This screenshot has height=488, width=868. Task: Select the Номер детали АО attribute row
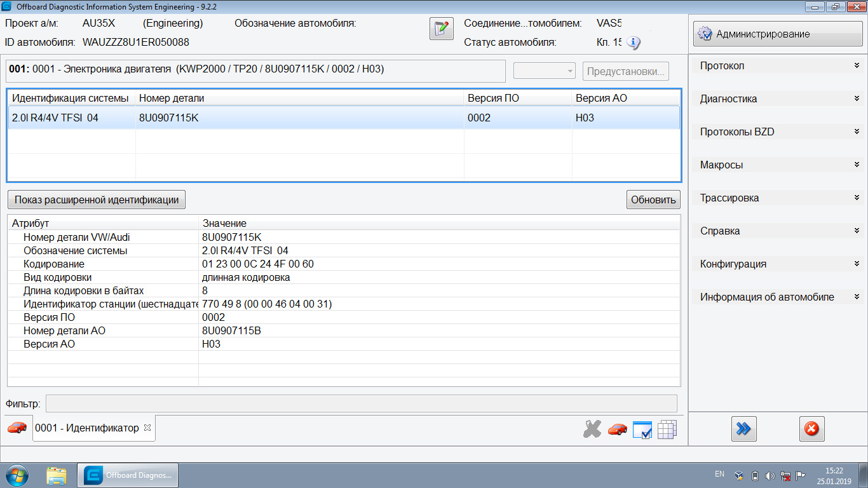click(x=344, y=330)
